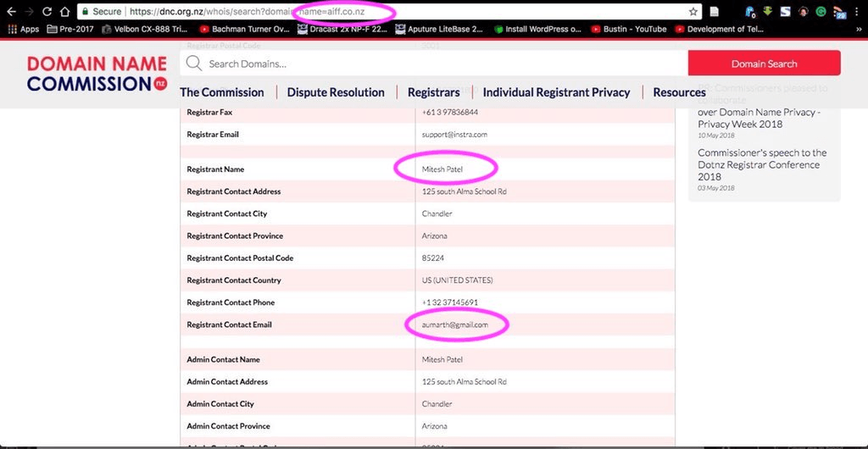Click the search magnifier icon
This screenshot has height=449, width=868.
[x=194, y=64]
